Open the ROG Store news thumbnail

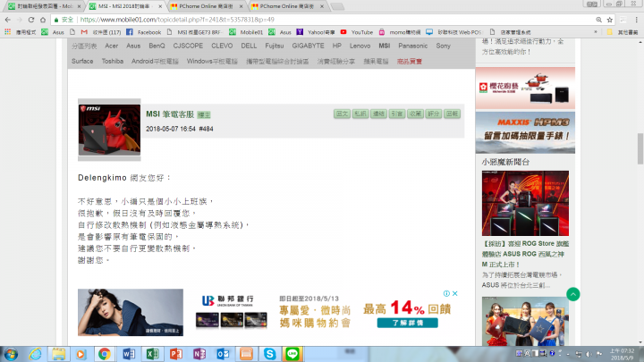point(525,203)
